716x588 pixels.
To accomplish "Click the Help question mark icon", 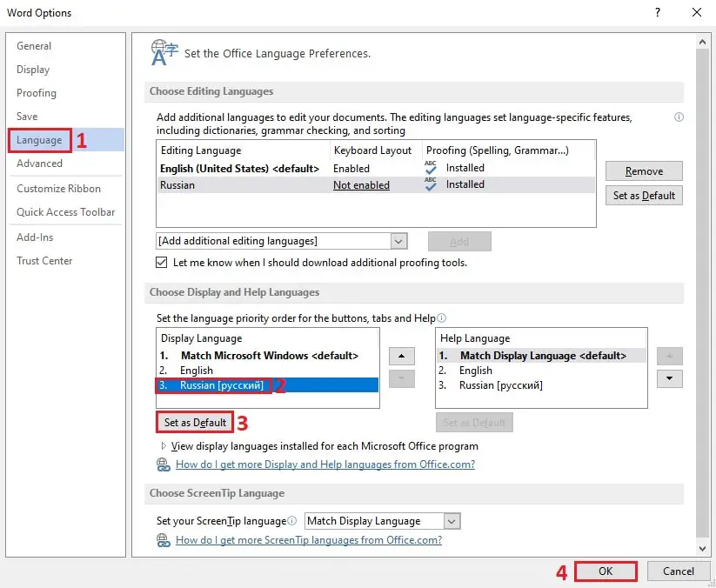I will pyautogui.click(x=657, y=12).
